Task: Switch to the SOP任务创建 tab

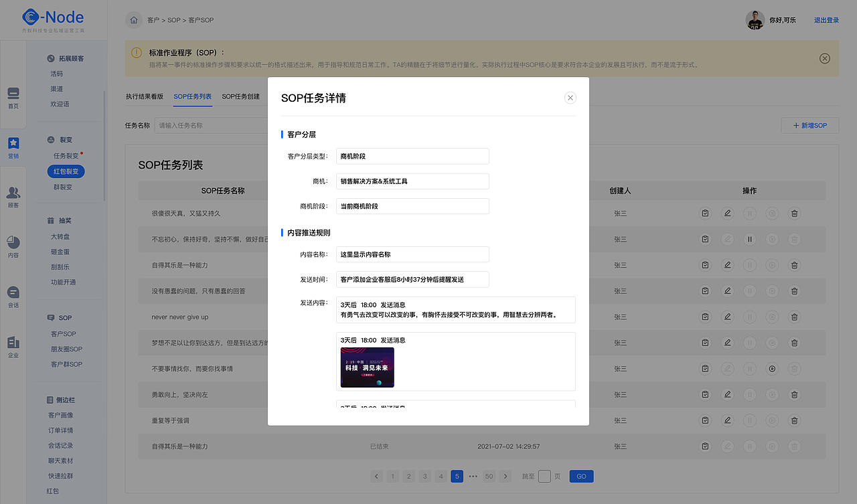Action: 241,96
